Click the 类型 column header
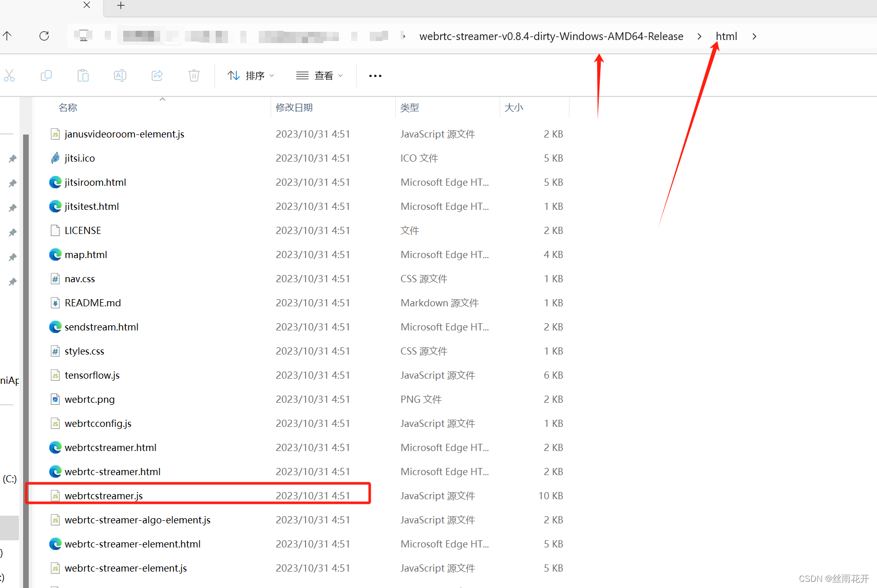The width and height of the screenshot is (877, 588). (410, 107)
